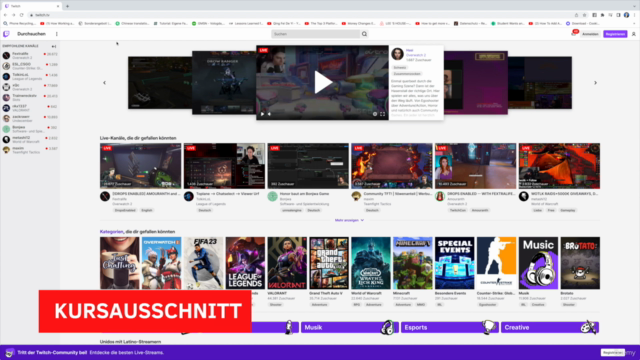Click the TwitchCon tag

[457, 210]
